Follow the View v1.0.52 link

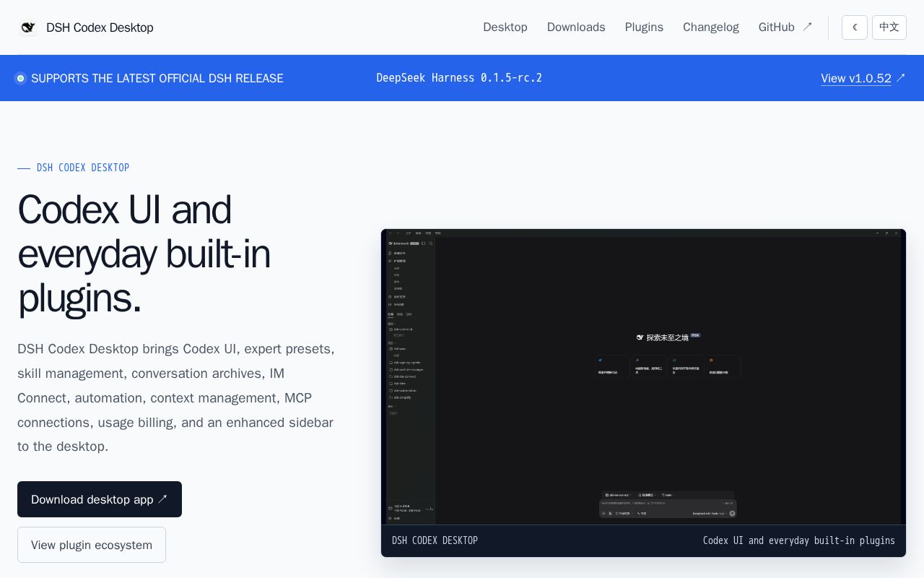coord(863,78)
